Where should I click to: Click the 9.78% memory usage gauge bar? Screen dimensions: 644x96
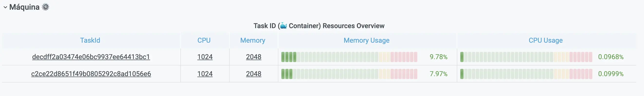point(349,57)
